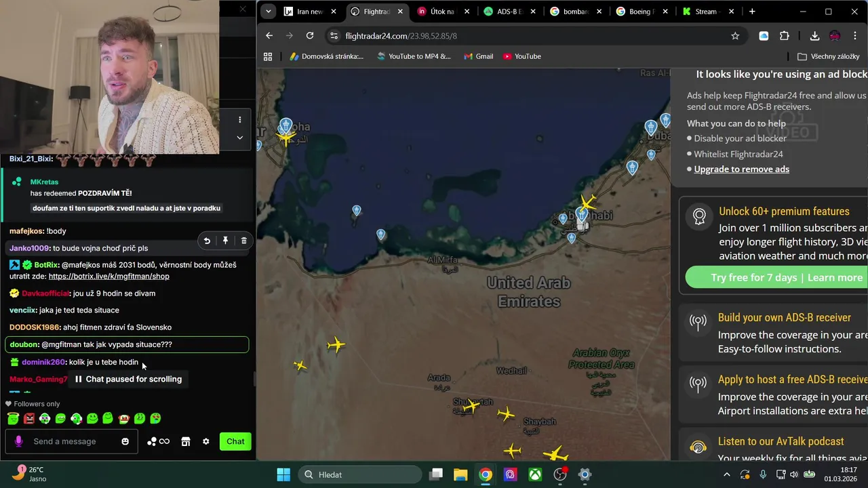The image size is (868, 488).
Task: Click yellow aircraft over Abu Dhabi
Action: (588, 203)
